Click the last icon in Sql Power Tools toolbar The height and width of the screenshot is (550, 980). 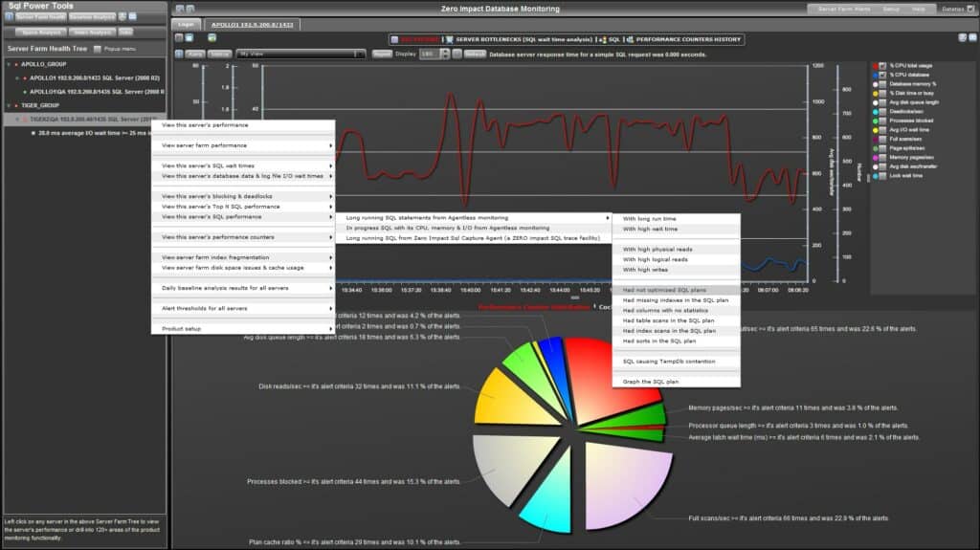(x=132, y=17)
